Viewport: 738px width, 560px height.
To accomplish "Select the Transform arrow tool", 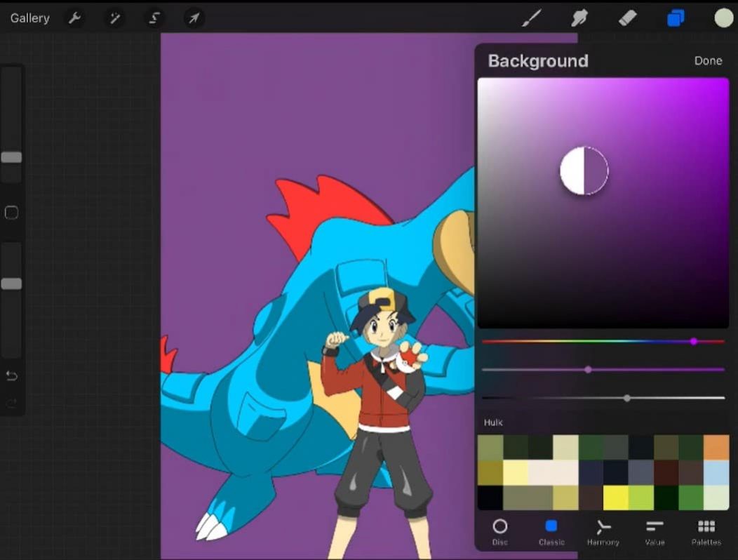I will click(x=194, y=18).
